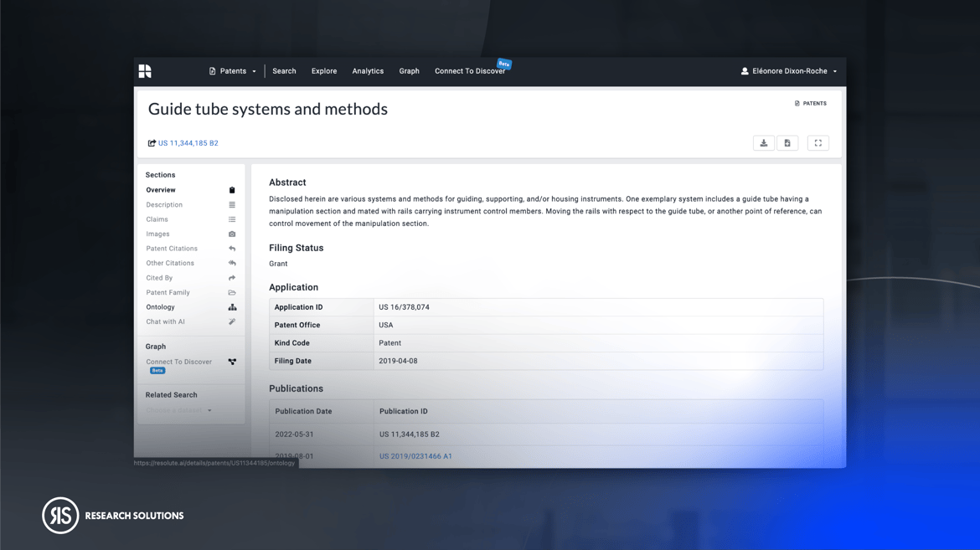
Task: Click the Connect To Discover graph icon
Action: click(233, 361)
